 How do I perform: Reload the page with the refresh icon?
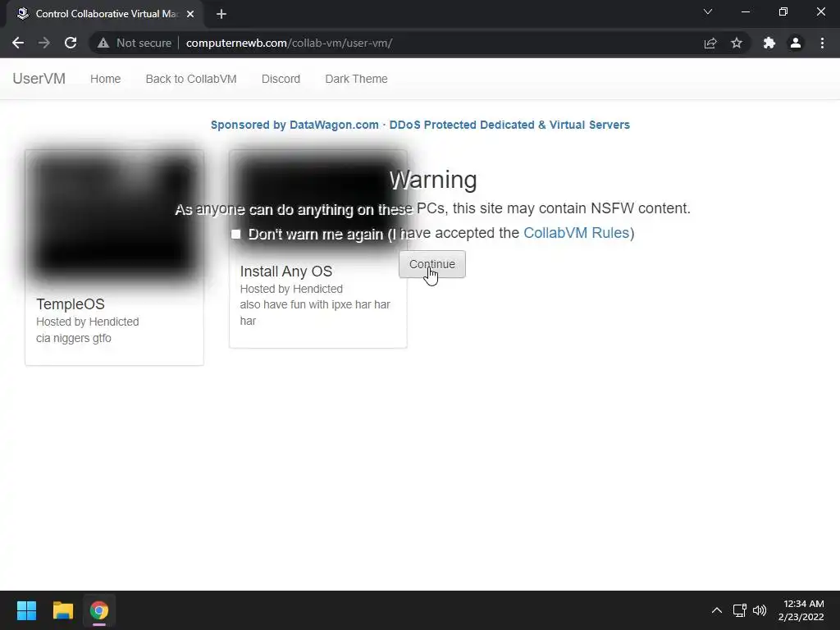71,43
